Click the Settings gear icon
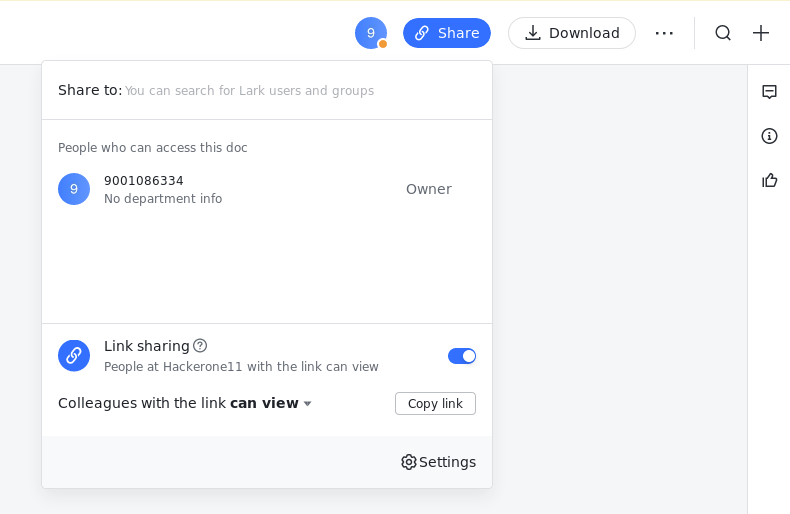 click(408, 462)
